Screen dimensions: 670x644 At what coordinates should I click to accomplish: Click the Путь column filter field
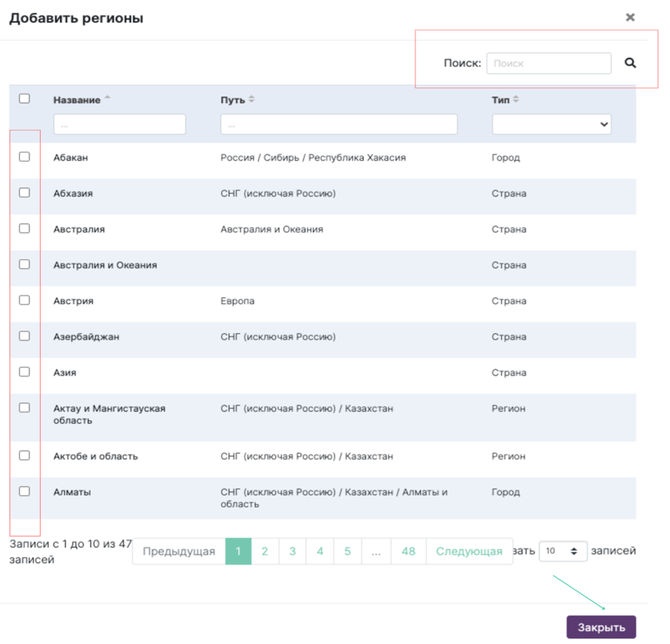[339, 124]
